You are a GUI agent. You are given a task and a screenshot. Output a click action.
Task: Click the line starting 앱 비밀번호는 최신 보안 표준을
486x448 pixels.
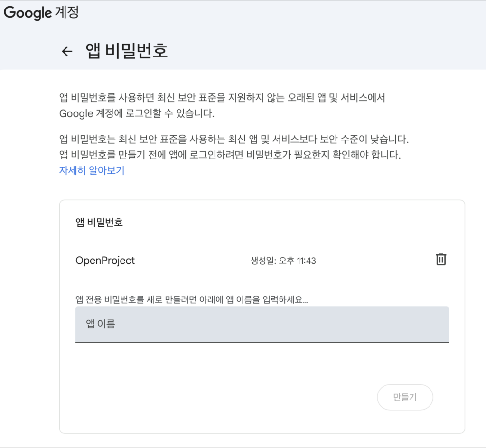point(234,140)
